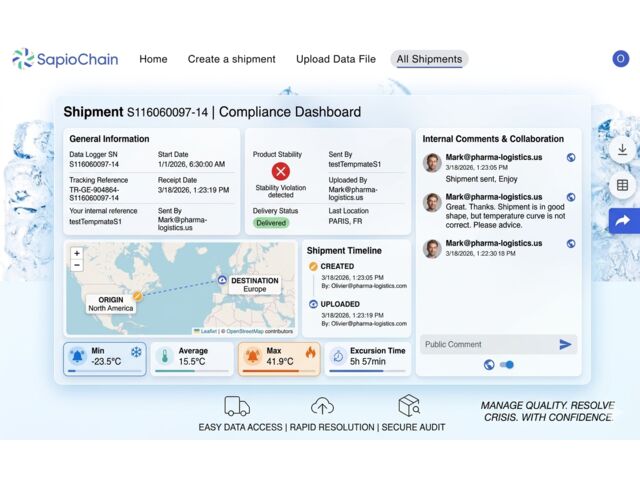Zoom in on the map
This screenshot has height=480, width=640.
click(x=77, y=253)
